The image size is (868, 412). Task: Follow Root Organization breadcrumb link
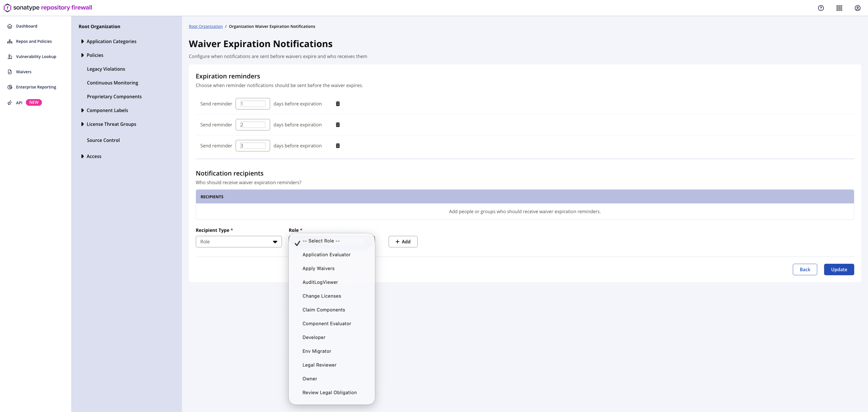pyautogui.click(x=206, y=27)
